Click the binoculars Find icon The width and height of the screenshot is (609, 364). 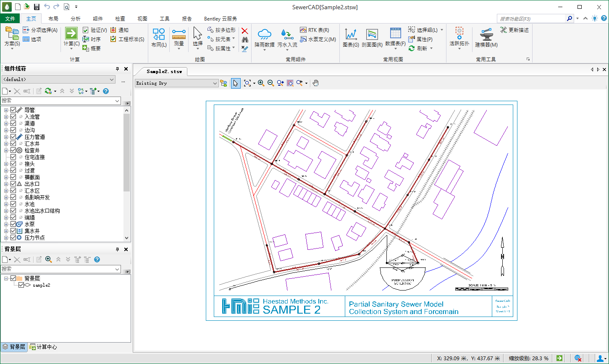tap(245, 39)
